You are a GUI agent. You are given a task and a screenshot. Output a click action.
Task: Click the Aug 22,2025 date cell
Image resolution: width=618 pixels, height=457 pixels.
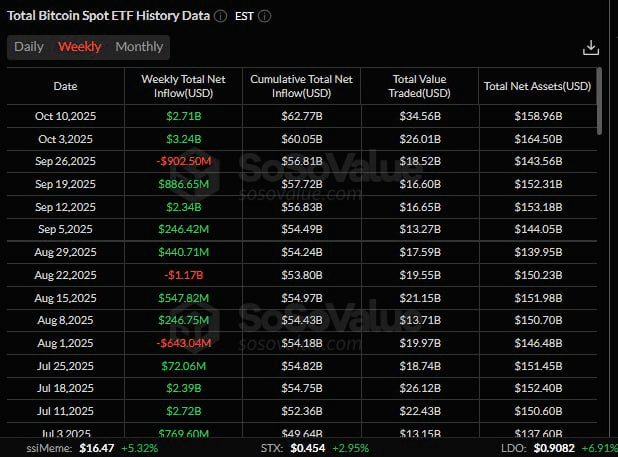(x=65, y=274)
